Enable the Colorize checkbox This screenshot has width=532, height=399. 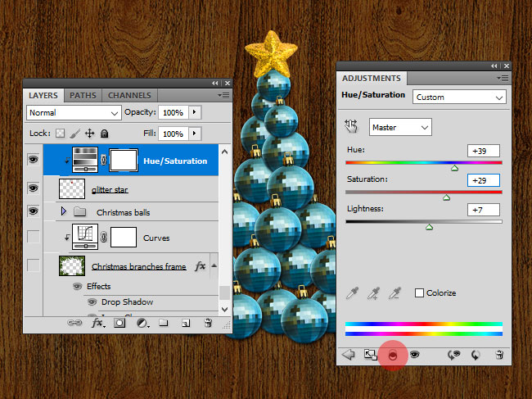[x=419, y=292]
